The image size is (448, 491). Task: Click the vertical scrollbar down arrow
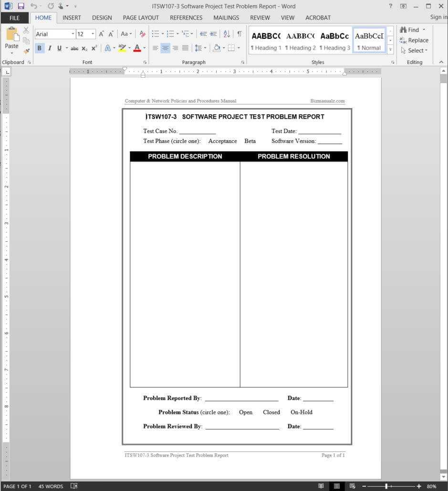[444, 476]
